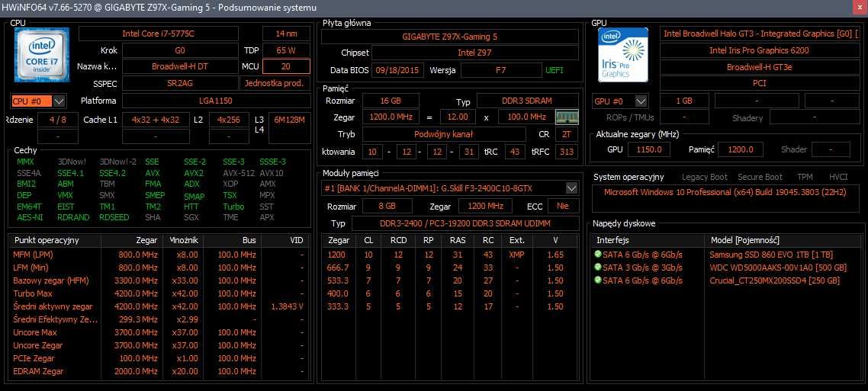Select the Bazowy zegar (HFM) row
The image size is (868, 391).
click(159, 280)
